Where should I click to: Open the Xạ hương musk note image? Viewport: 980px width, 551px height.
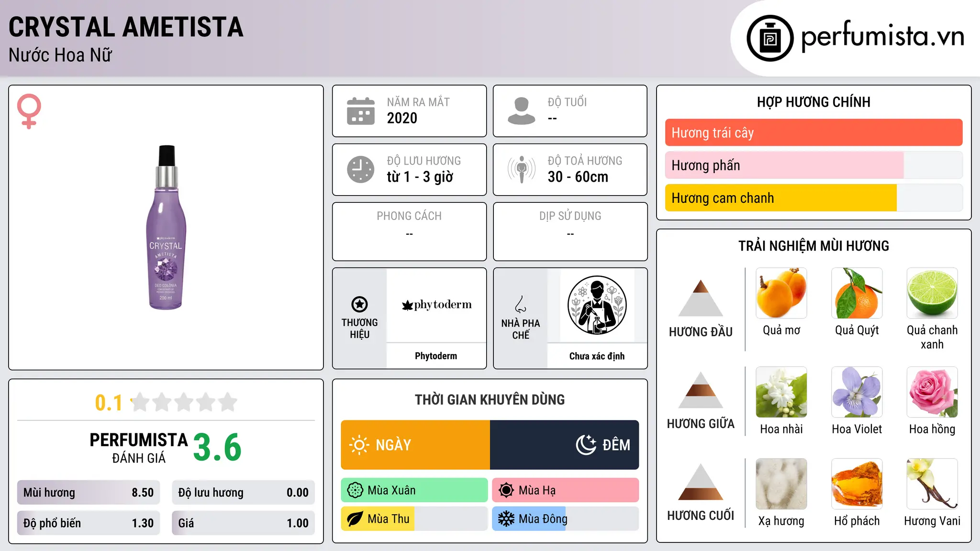coord(781,484)
